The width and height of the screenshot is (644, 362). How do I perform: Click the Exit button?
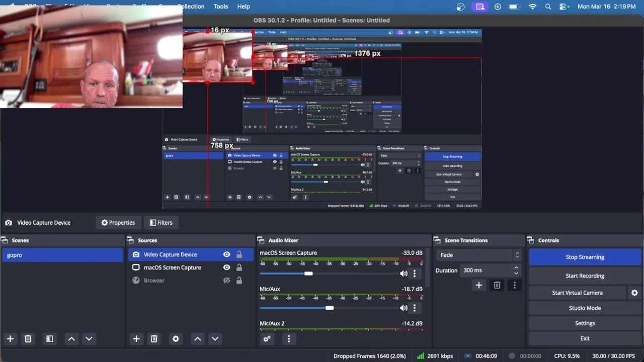click(585, 338)
